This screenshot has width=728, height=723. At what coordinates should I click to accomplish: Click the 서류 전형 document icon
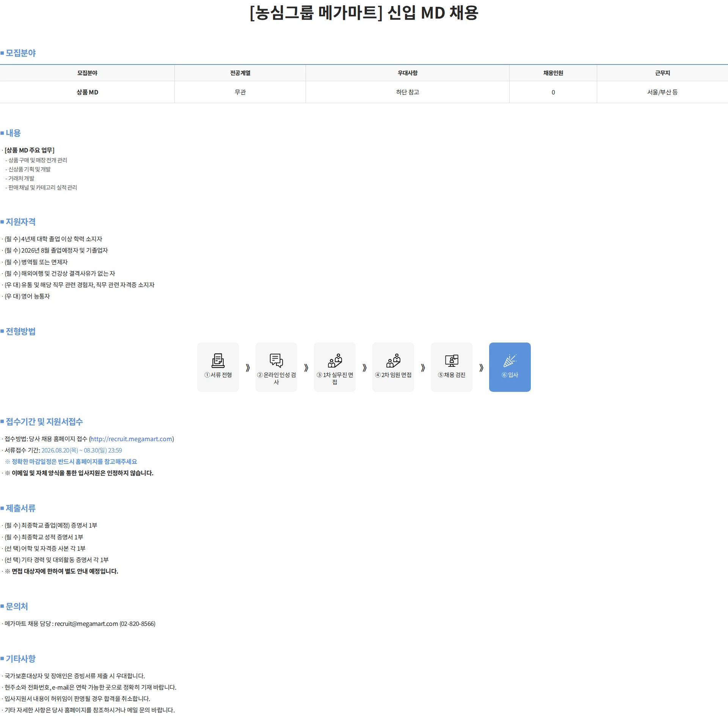tap(218, 360)
